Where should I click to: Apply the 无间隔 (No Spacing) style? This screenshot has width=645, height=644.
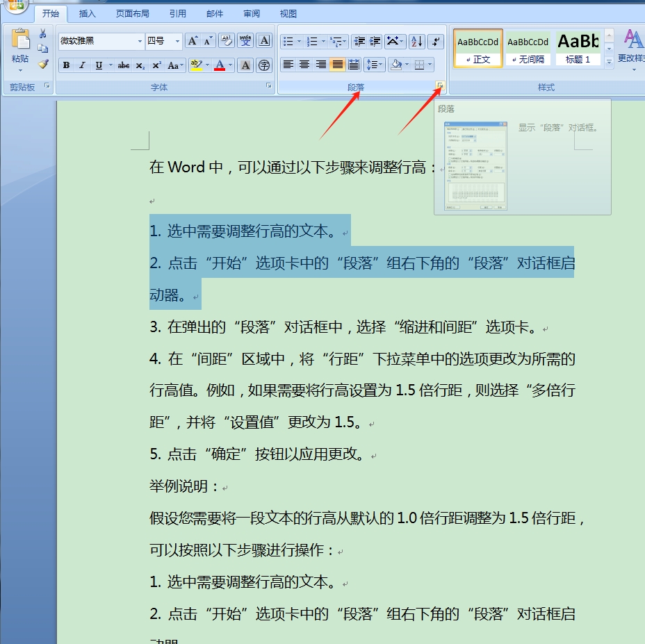[528, 48]
